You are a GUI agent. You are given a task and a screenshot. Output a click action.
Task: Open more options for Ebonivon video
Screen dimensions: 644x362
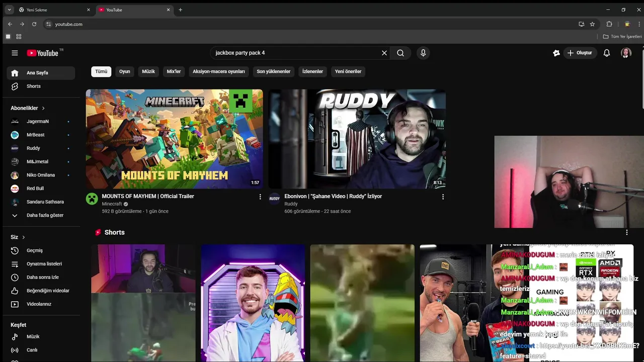[443, 197]
